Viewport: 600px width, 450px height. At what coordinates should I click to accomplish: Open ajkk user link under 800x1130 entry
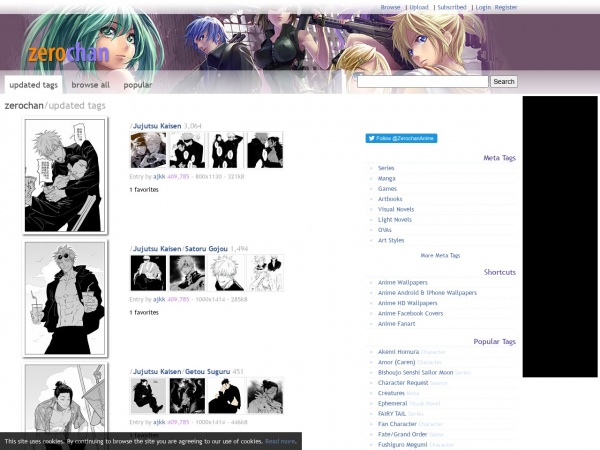click(x=159, y=177)
